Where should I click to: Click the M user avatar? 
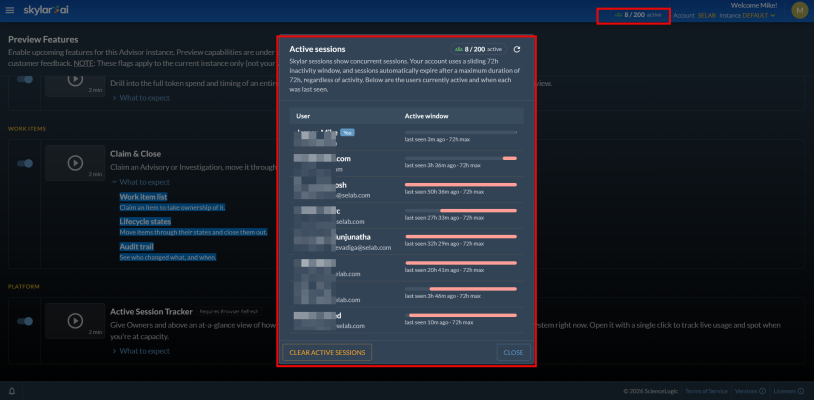click(x=799, y=11)
